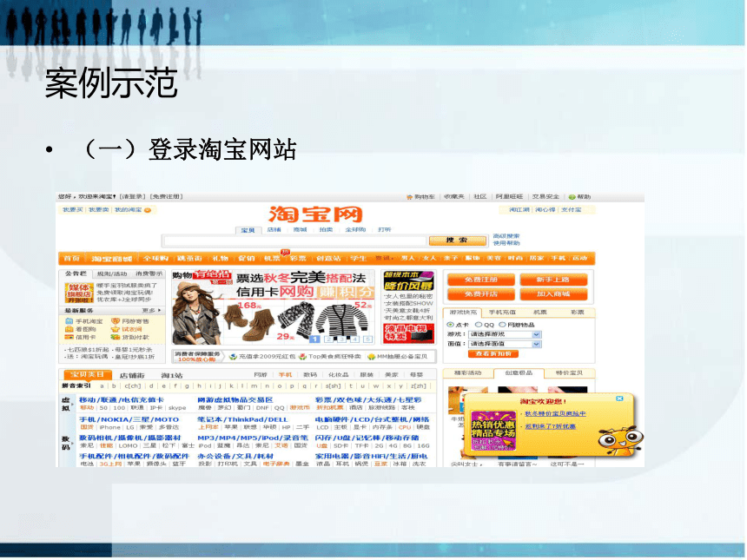The width and height of the screenshot is (747, 560).
Task: Switch banner to slide 3
Action: [341, 340]
